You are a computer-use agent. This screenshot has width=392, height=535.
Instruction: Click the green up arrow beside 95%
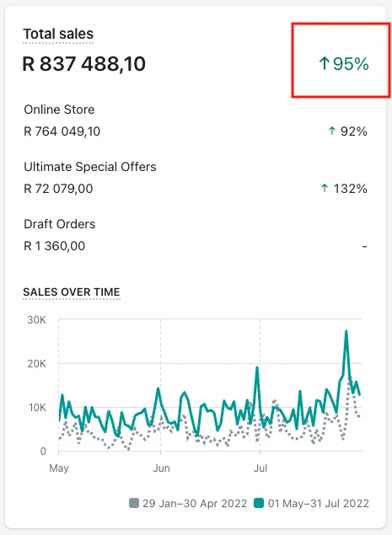(324, 63)
